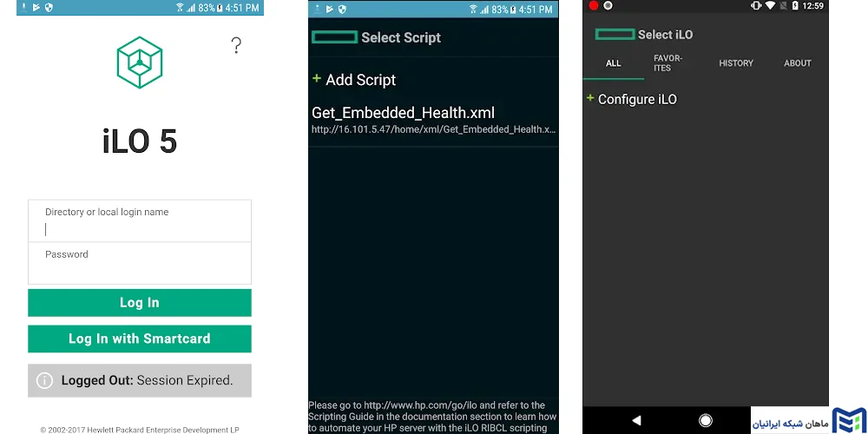Switch to the FAVORITES tab
868x434 pixels.
668,63
